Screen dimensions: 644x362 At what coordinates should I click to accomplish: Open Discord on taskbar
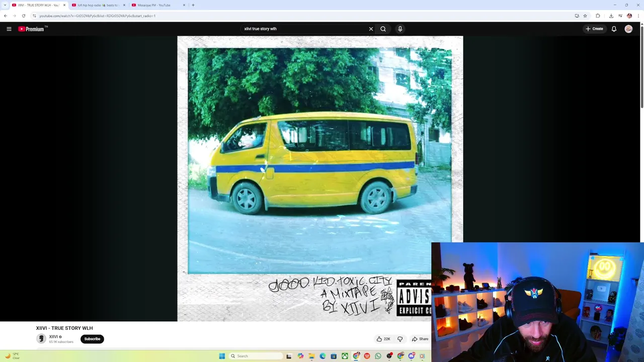click(412, 356)
